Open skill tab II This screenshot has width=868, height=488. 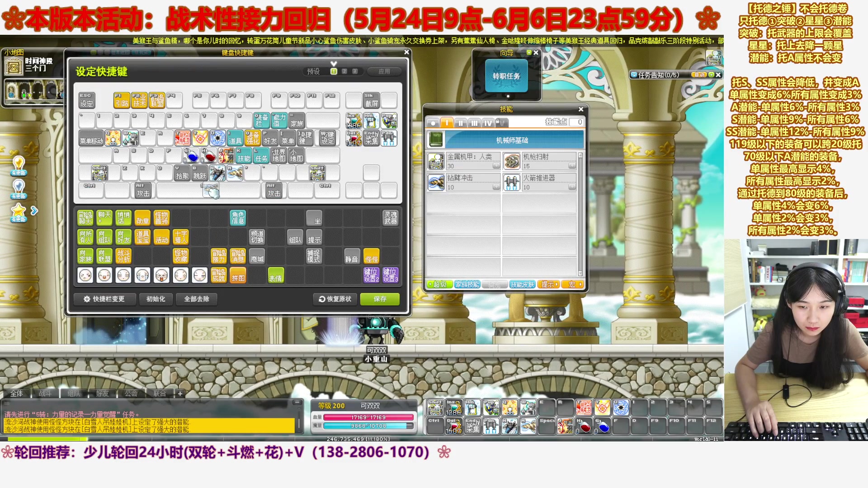point(460,122)
